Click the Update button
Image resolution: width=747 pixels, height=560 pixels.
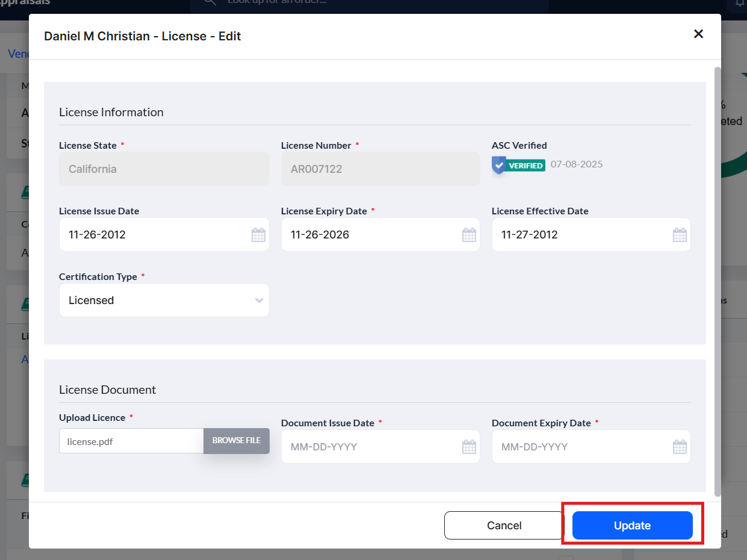tap(632, 525)
